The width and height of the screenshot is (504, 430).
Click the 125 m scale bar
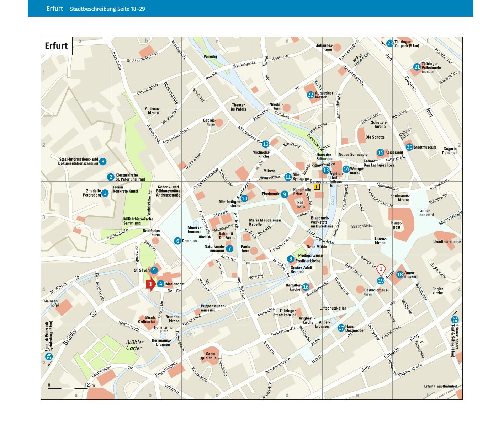(x=68, y=388)
